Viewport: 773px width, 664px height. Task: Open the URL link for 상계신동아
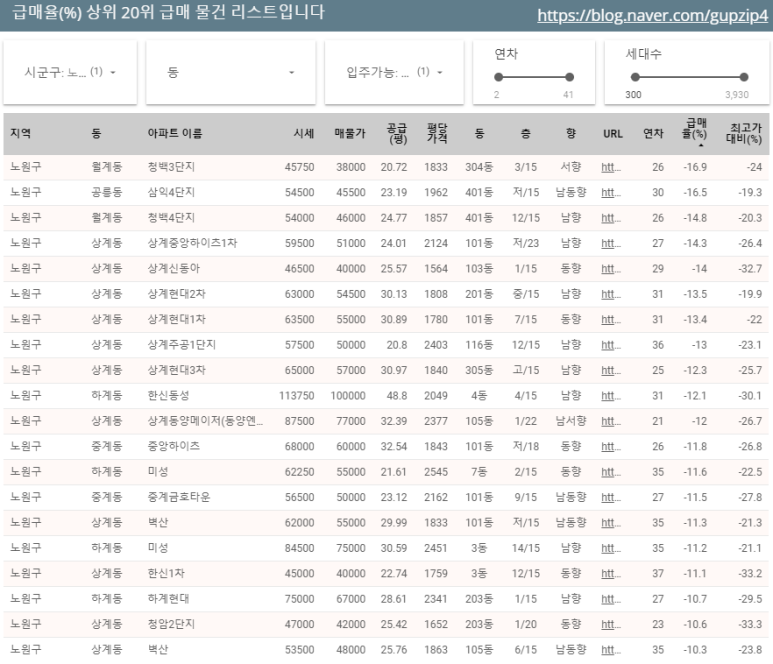click(x=611, y=269)
